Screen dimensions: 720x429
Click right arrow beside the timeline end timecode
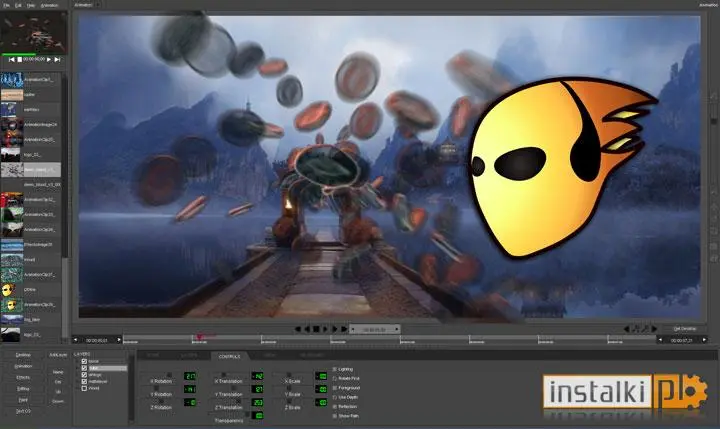[x=704, y=340]
